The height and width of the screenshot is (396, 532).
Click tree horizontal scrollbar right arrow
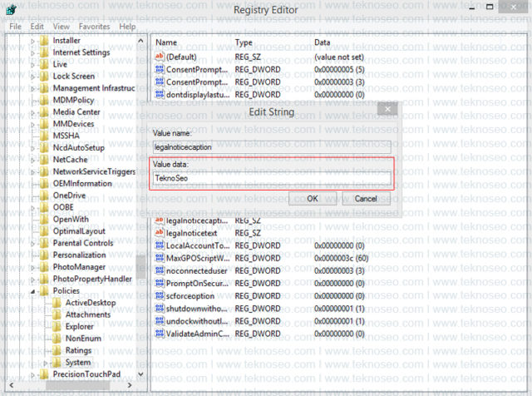[x=130, y=385]
